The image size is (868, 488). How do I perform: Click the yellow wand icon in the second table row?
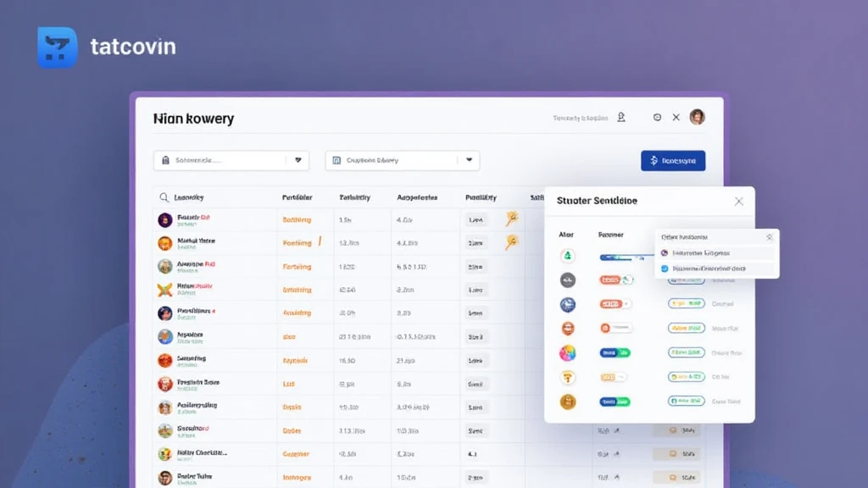tap(512, 241)
